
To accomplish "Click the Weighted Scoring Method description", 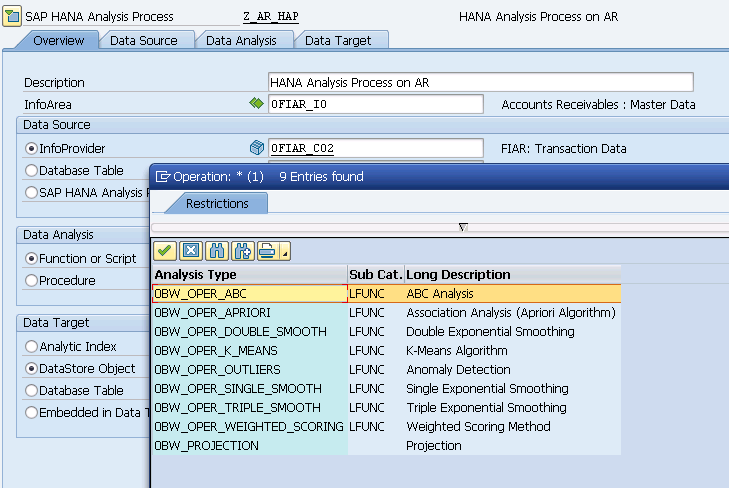I will point(478,427).
